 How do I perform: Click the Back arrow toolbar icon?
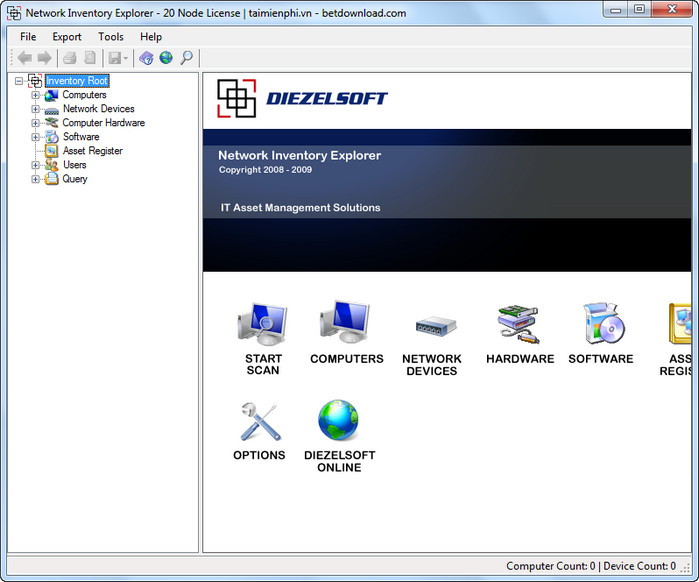(x=25, y=58)
